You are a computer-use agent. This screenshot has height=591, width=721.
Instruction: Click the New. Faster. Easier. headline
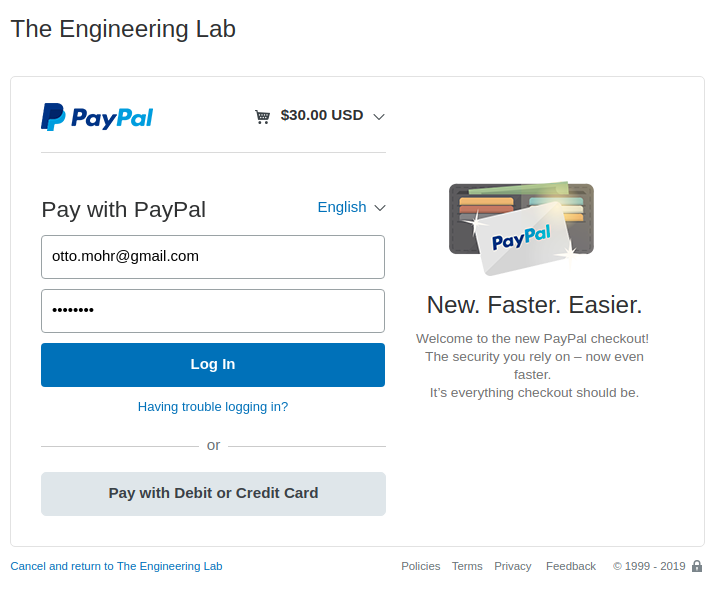pyautogui.click(x=534, y=305)
